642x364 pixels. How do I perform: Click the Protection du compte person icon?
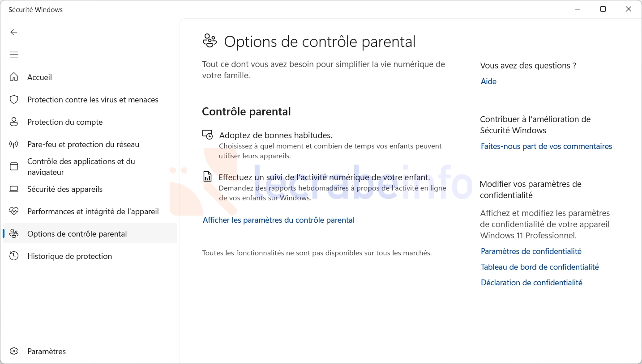pyautogui.click(x=14, y=122)
